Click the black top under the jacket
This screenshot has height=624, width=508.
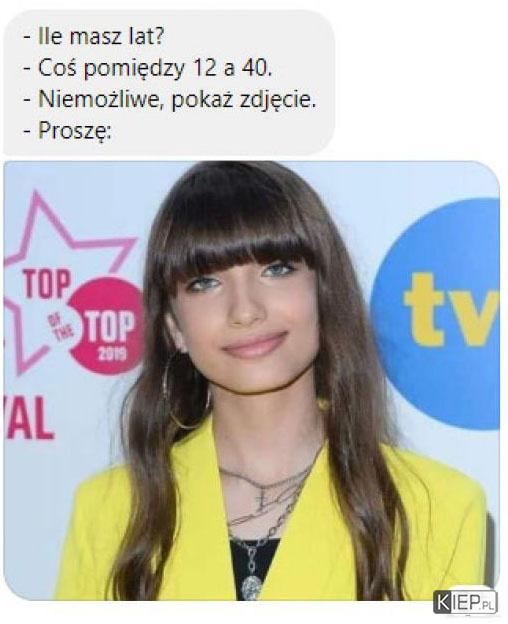tap(254, 567)
